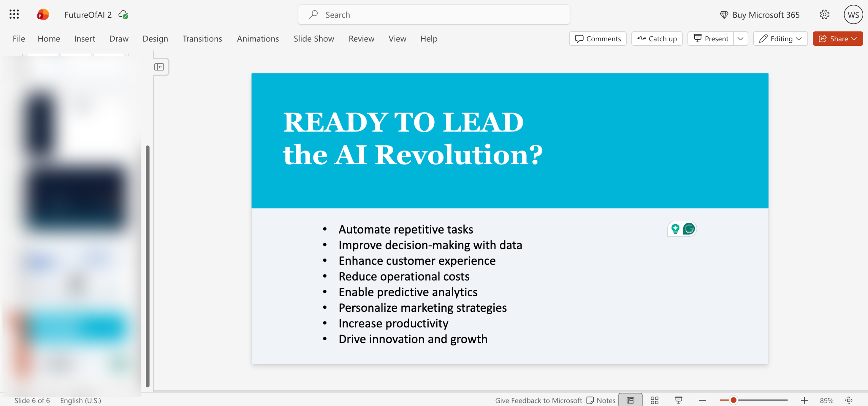868x406 pixels.
Task: Start slideshow from status bar icon
Action: click(x=678, y=400)
